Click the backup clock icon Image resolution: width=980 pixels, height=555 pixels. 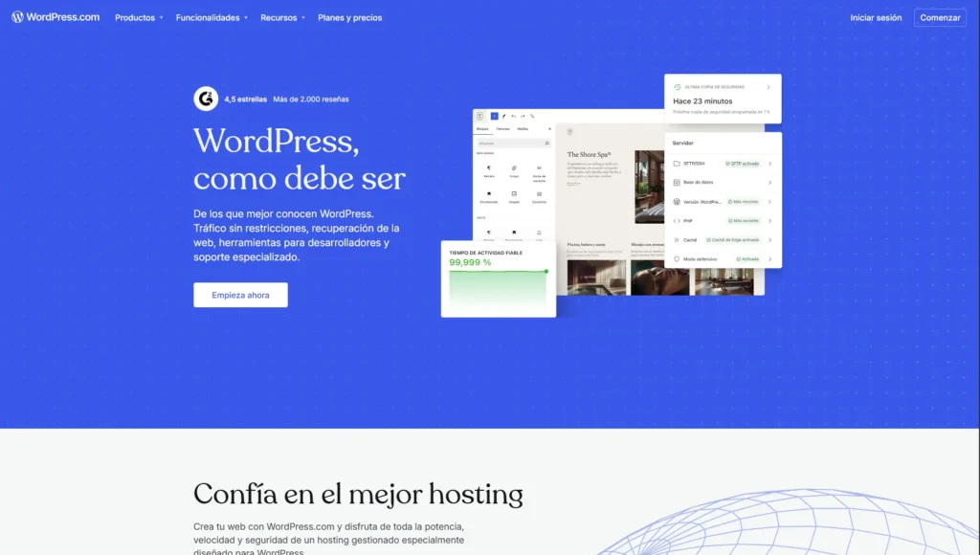[x=677, y=87]
